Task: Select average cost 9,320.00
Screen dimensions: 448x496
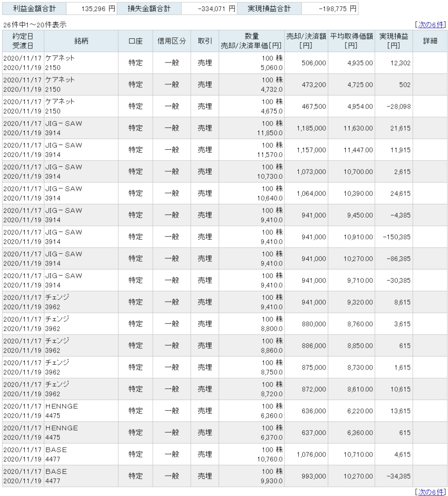Action: pyautogui.click(x=360, y=302)
